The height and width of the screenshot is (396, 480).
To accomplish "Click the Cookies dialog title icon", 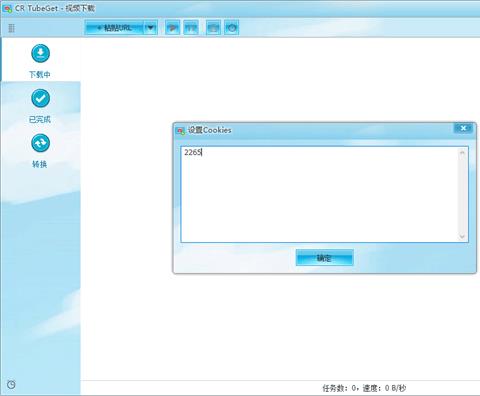I will pos(181,131).
